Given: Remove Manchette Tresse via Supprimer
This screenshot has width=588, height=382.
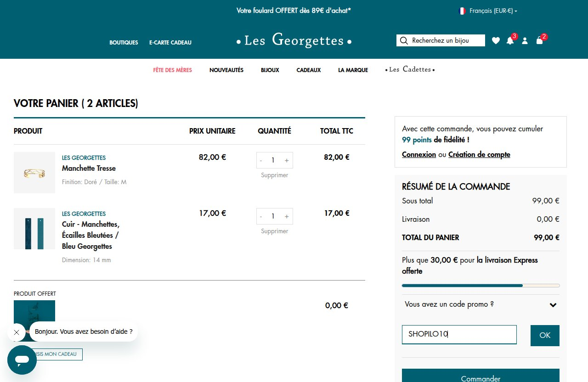Looking at the screenshot, I should tap(275, 175).
